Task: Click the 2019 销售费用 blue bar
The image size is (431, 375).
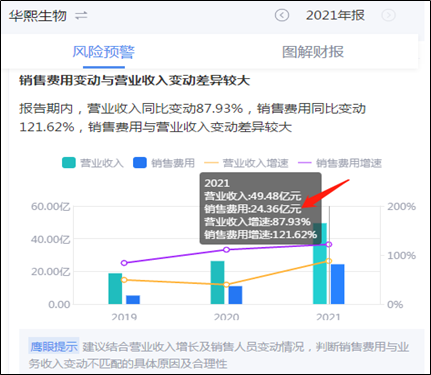Action: (133, 300)
